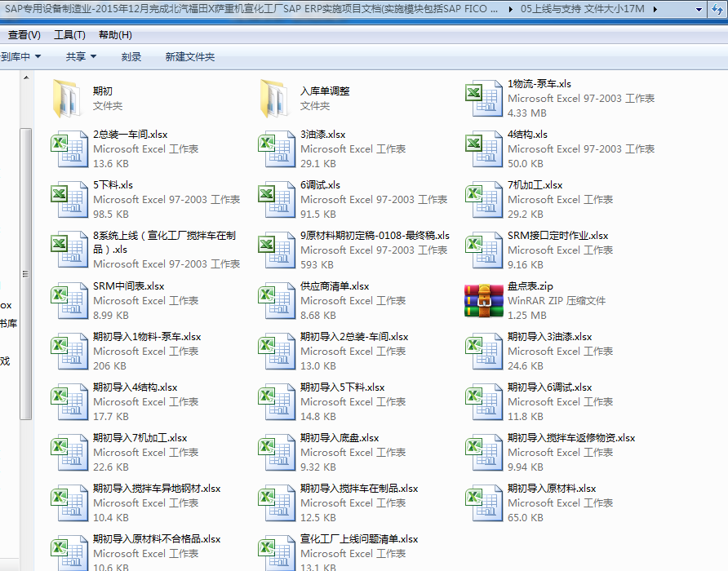Select the 期初导入2总装-车间.xlsx icon
Viewport: 728px width, 571px height.
[x=277, y=352]
